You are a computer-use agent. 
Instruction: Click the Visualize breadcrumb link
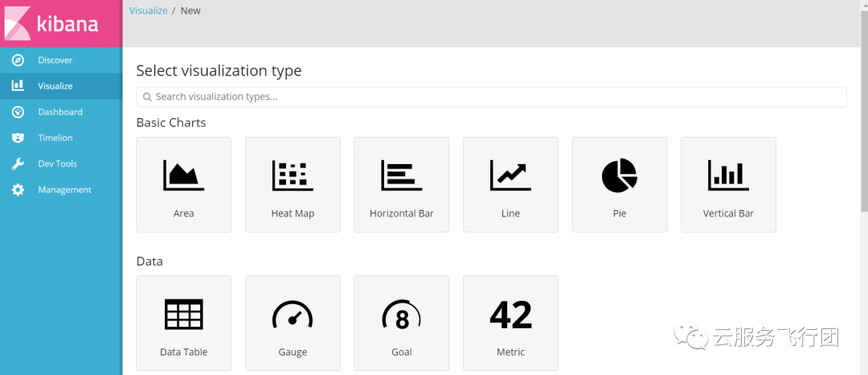[147, 11]
